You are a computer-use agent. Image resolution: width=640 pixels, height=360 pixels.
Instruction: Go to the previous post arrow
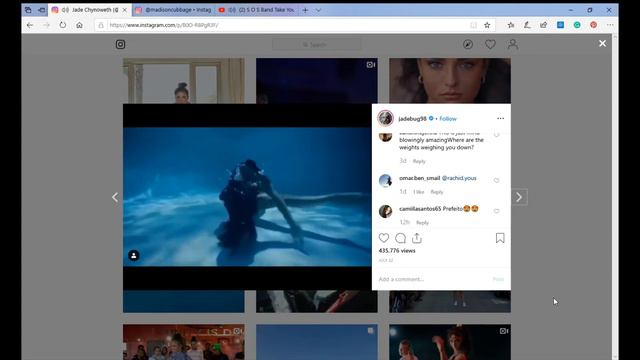[115, 197]
